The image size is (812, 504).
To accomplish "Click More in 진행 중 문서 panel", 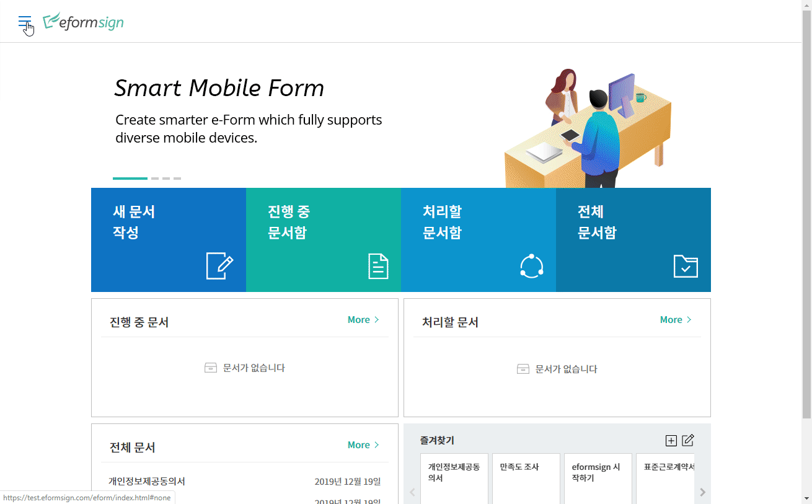I will (363, 320).
